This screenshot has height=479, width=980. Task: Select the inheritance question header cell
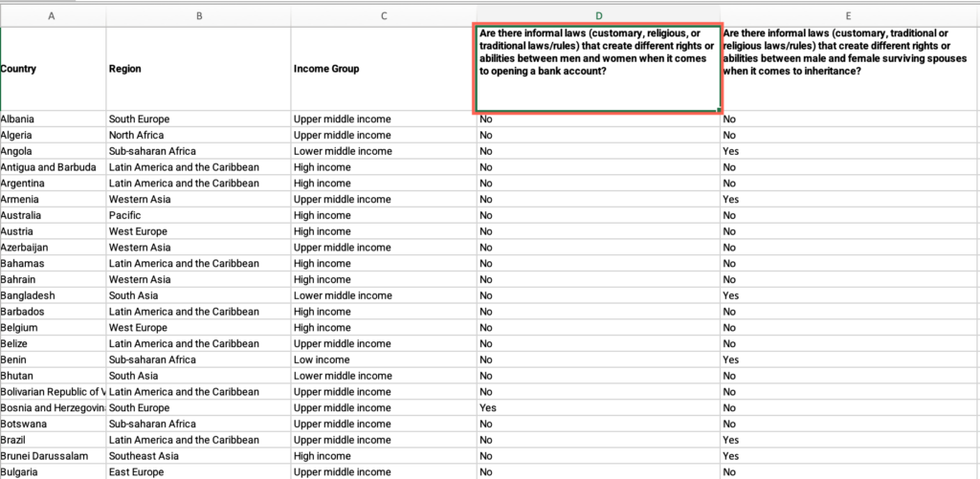coord(850,69)
